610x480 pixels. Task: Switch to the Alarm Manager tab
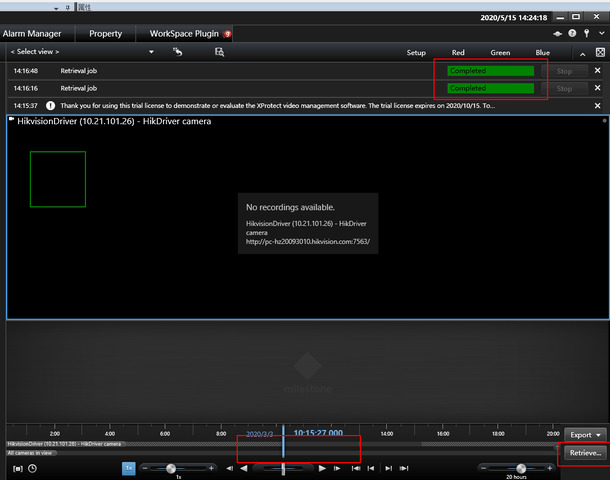pyautogui.click(x=34, y=34)
